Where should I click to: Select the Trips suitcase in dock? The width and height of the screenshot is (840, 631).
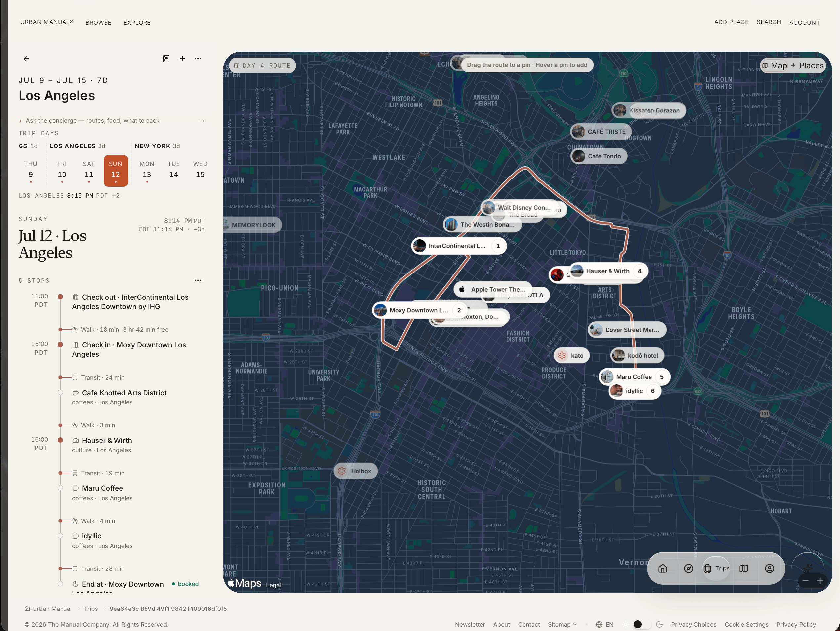(x=716, y=568)
